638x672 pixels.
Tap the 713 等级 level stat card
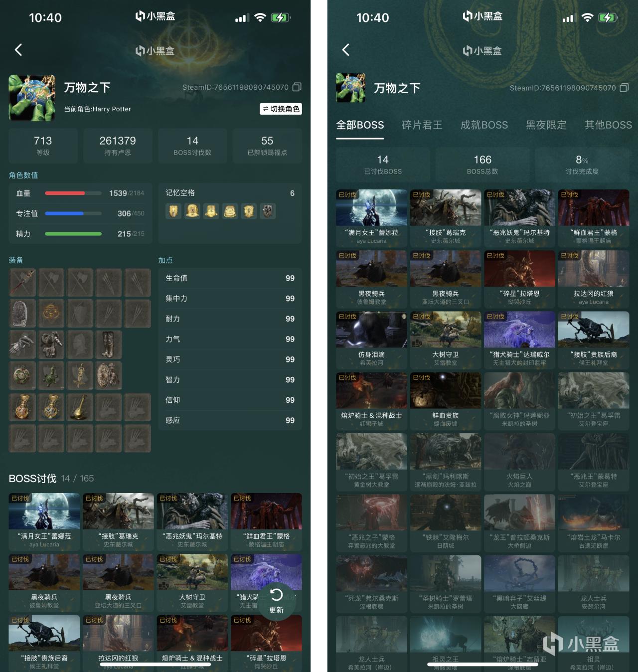tap(43, 146)
